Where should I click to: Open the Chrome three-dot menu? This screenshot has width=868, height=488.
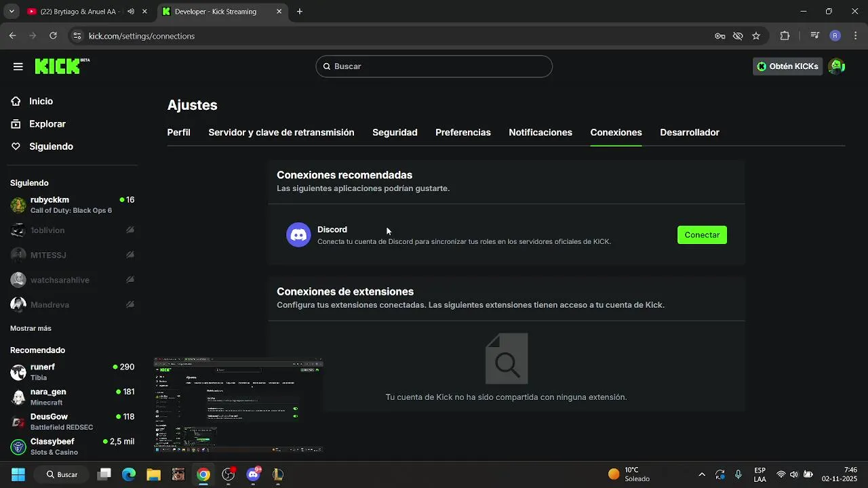(856, 36)
